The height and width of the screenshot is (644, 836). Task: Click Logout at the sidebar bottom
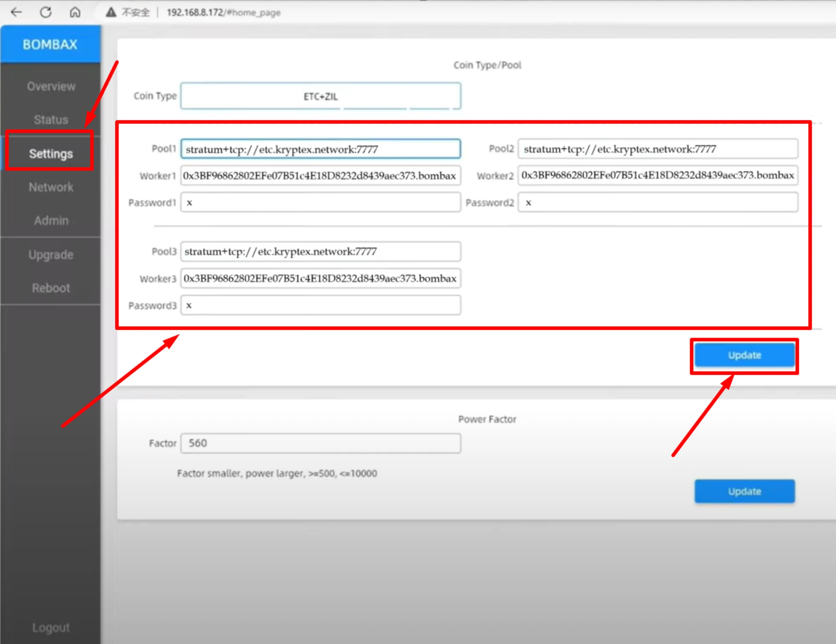tap(51, 628)
